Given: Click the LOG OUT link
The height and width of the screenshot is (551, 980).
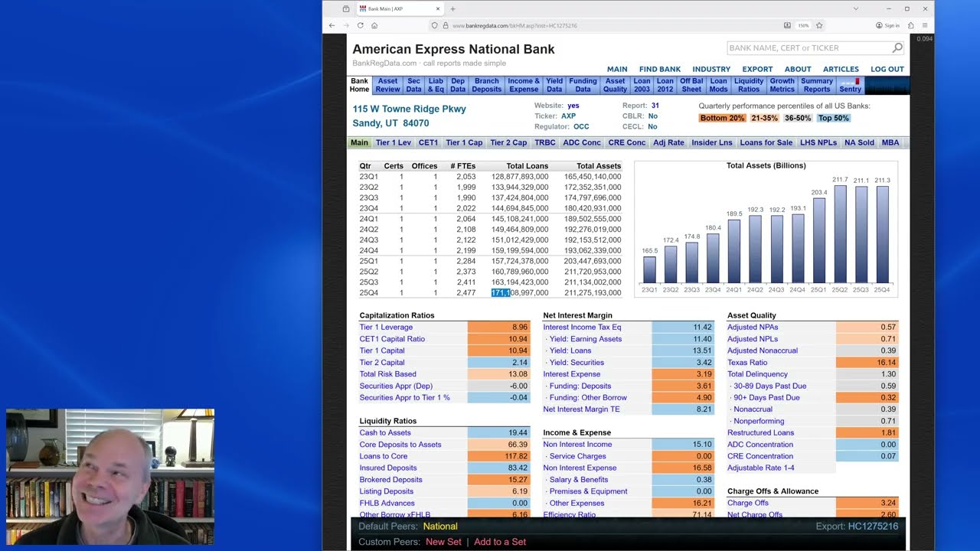Looking at the screenshot, I should tap(887, 69).
